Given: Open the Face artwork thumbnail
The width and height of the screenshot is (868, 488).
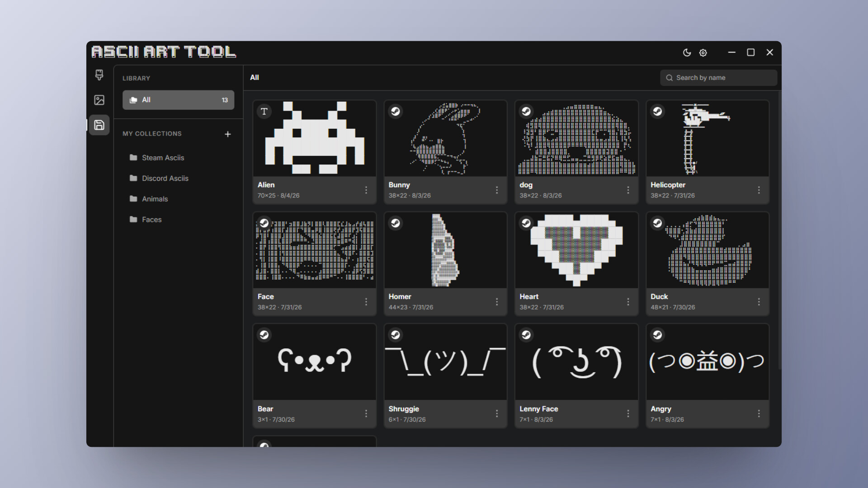Looking at the screenshot, I should [x=315, y=250].
